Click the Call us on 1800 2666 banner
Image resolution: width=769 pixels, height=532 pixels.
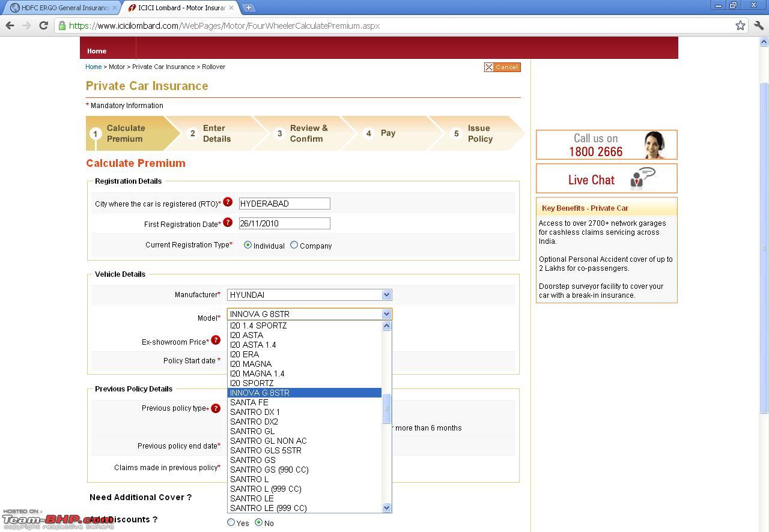(607, 145)
